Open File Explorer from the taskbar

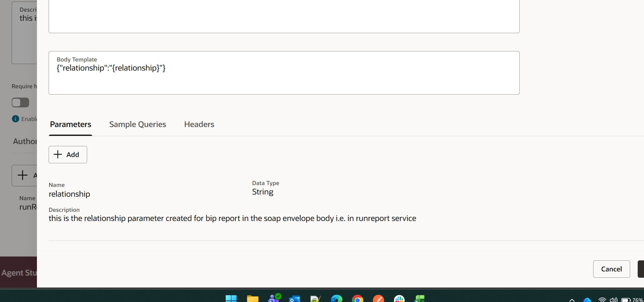pyautogui.click(x=253, y=299)
